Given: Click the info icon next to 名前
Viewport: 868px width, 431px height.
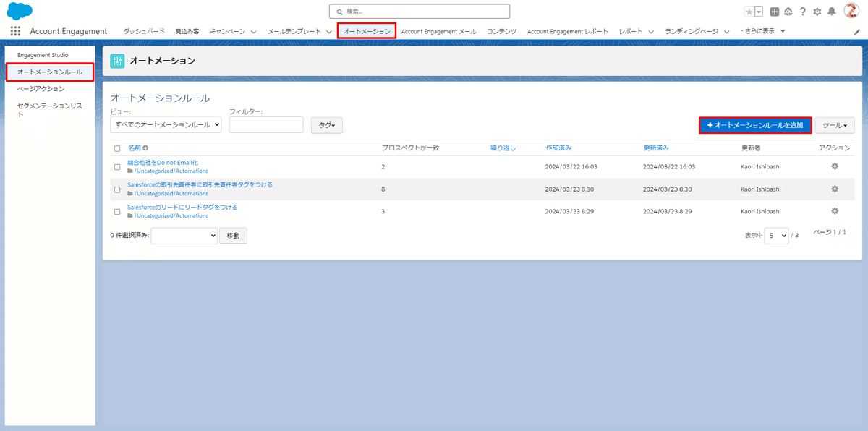Looking at the screenshot, I should (x=145, y=148).
